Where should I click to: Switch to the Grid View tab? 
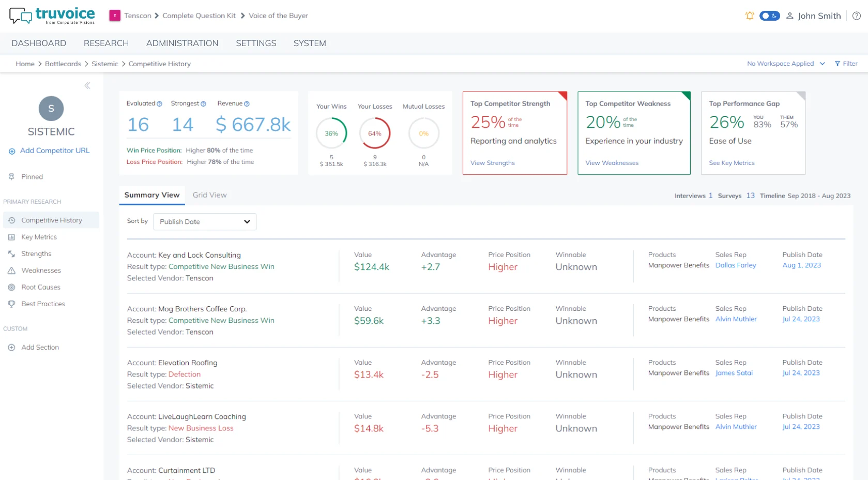(209, 195)
